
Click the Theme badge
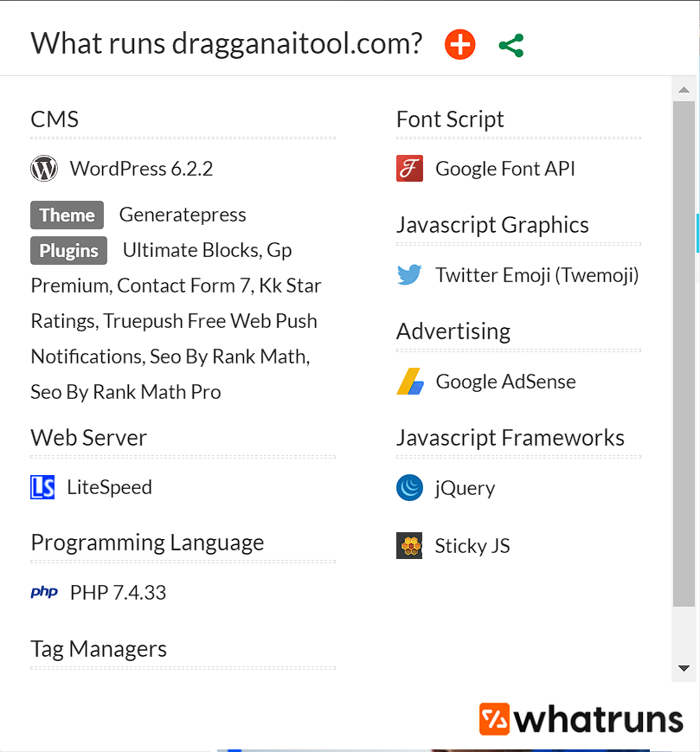pyautogui.click(x=67, y=215)
